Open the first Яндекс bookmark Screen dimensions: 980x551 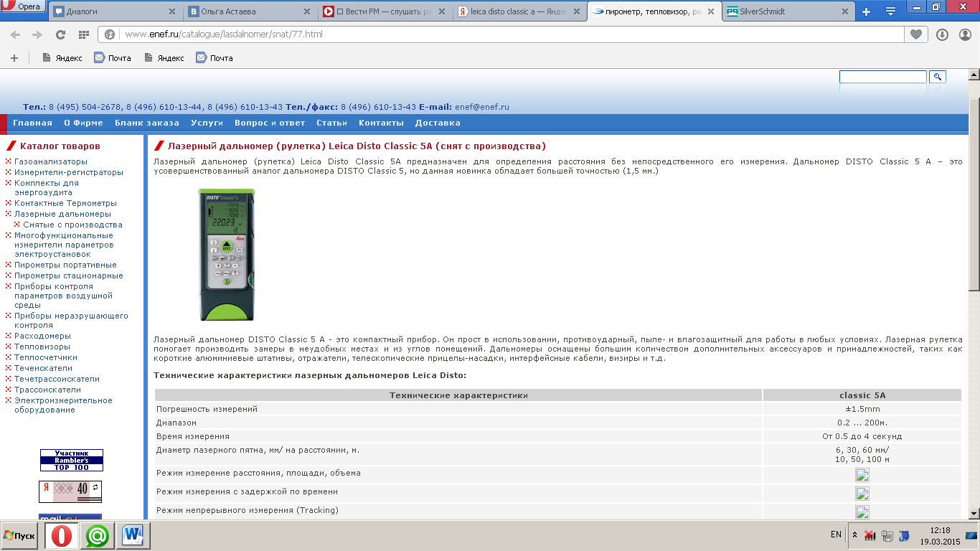pyautogui.click(x=62, y=58)
